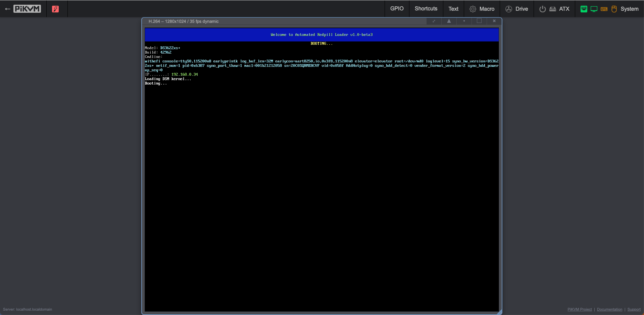
Task: Click the red lightning bolt warning icon
Action: coord(55,9)
